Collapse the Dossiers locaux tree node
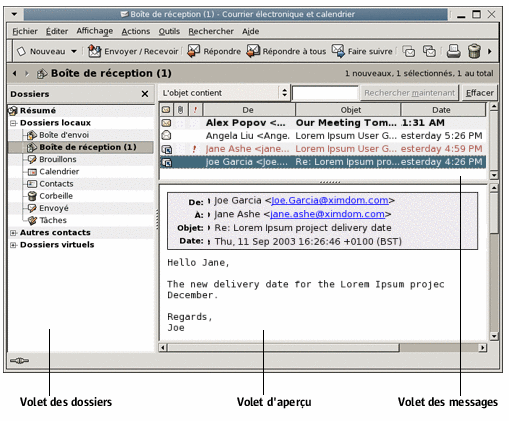This screenshot has height=421, width=509. pos(13,123)
